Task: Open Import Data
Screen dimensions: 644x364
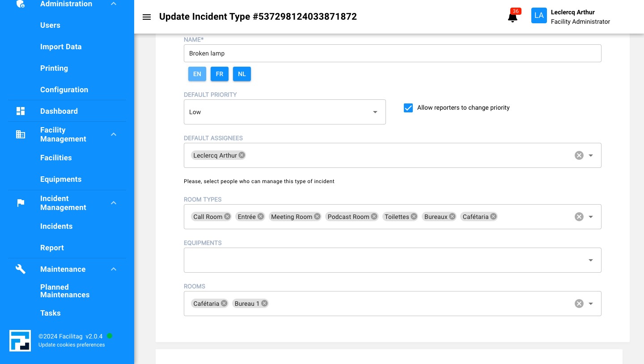Action: point(61,47)
